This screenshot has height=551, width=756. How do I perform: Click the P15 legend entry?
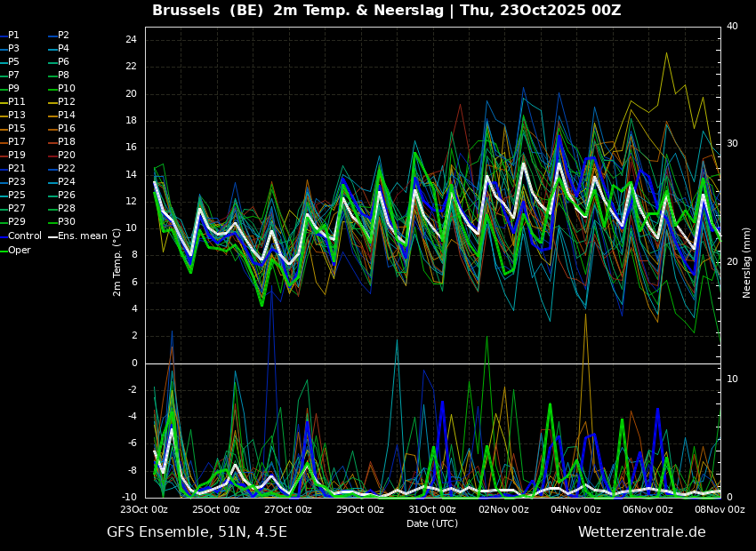[12, 128]
